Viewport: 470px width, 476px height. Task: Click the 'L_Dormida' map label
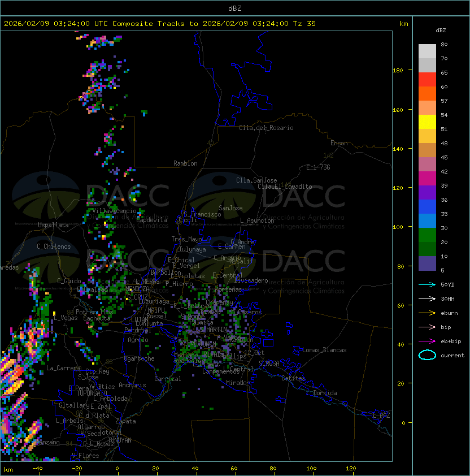click(321, 393)
